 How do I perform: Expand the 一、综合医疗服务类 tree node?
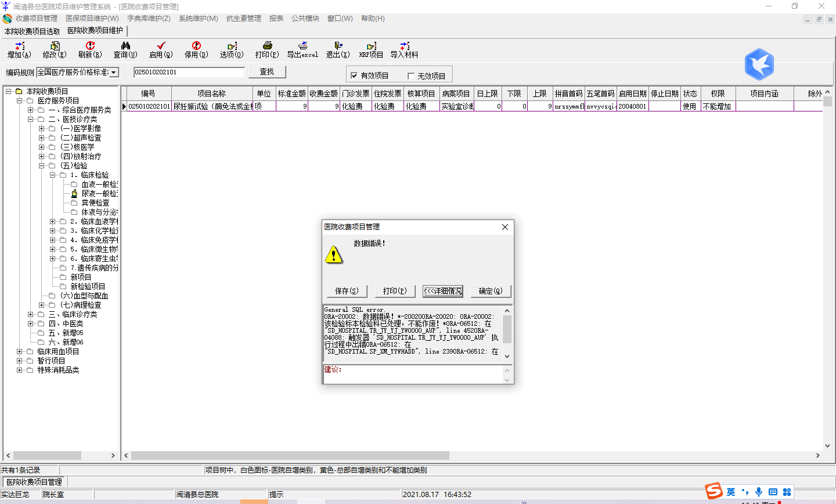point(30,110)
